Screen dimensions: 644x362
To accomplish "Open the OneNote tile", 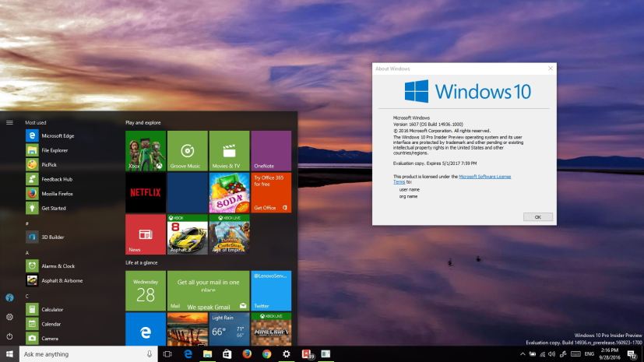I will tap(271, 150).
